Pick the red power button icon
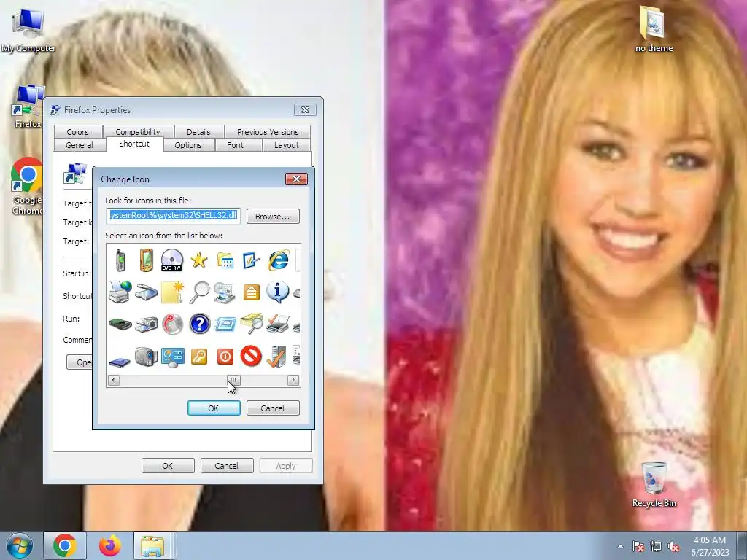The height and width of the screenshot is (560, 747). tap(225, 356)
